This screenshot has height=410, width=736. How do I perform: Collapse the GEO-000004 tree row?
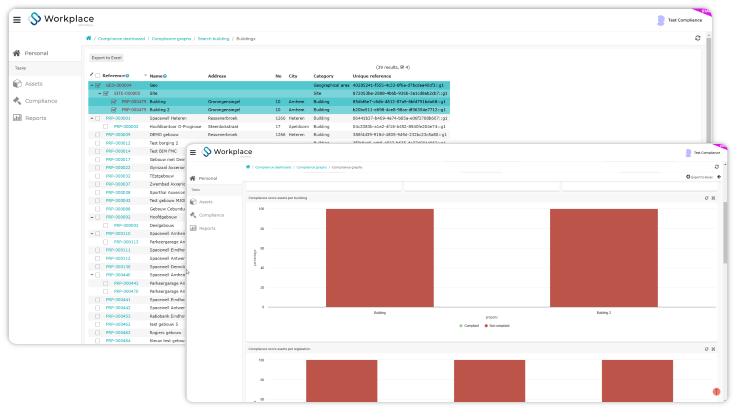92,85
